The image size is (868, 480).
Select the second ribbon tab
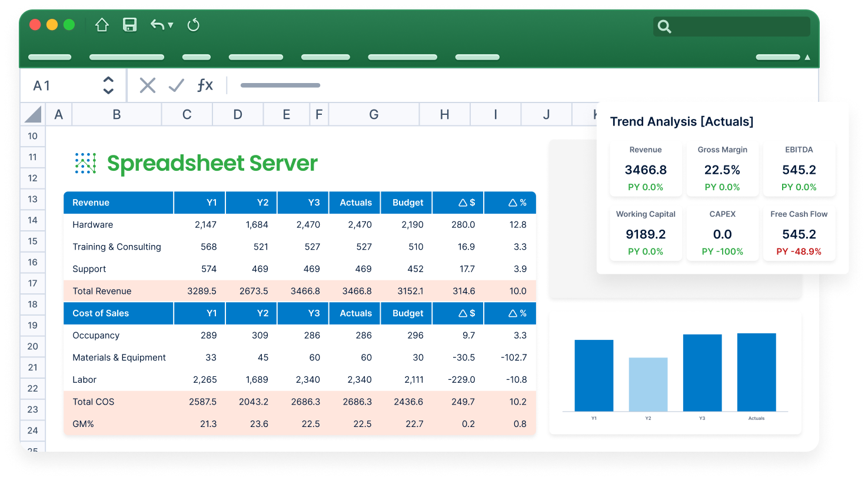pyautogui.click(x=126, y=57)
